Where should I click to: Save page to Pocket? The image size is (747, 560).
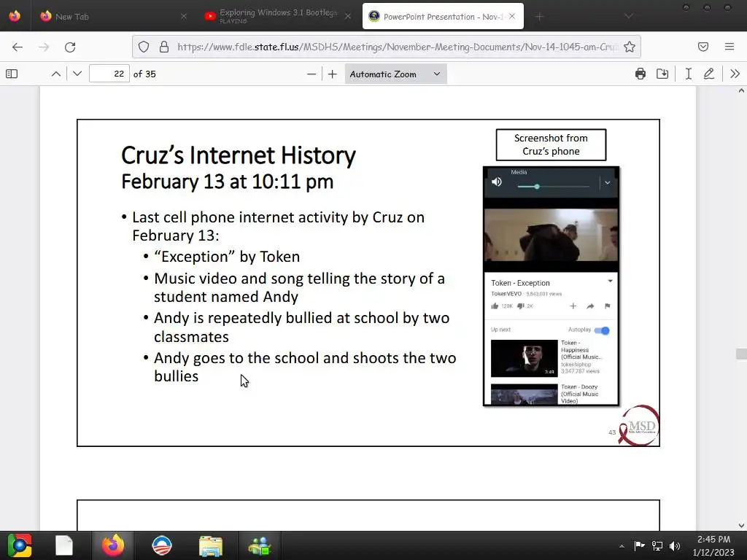click(703, 47)
